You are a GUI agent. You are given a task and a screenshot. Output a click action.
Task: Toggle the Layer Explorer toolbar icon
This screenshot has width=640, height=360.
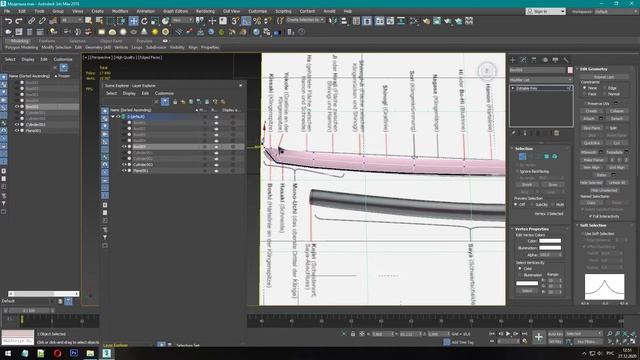click(367, 21)
